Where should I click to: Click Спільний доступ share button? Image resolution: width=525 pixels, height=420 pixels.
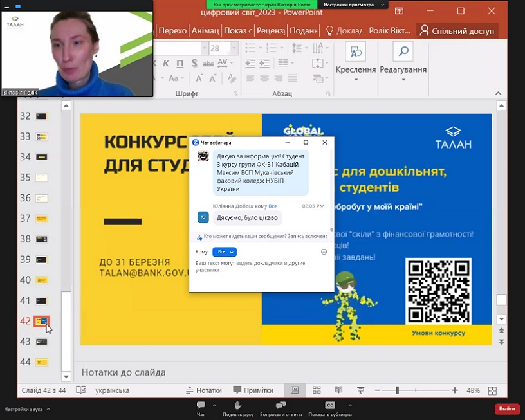[457, 31]
